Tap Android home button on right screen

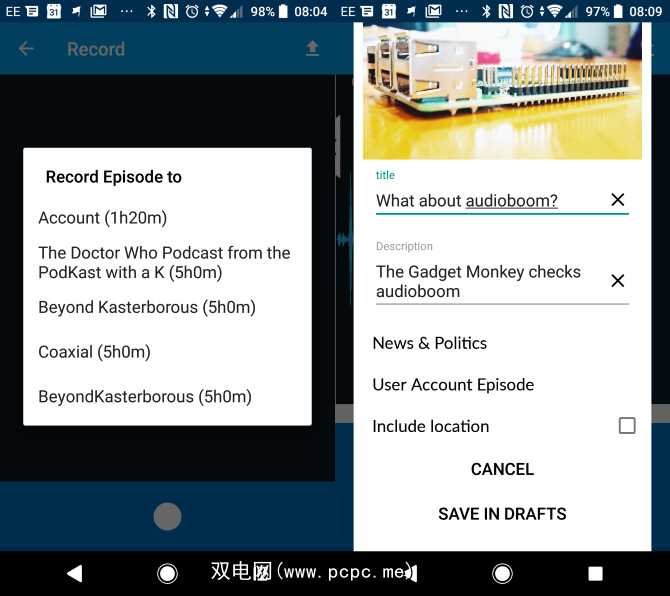pos(502,573)
